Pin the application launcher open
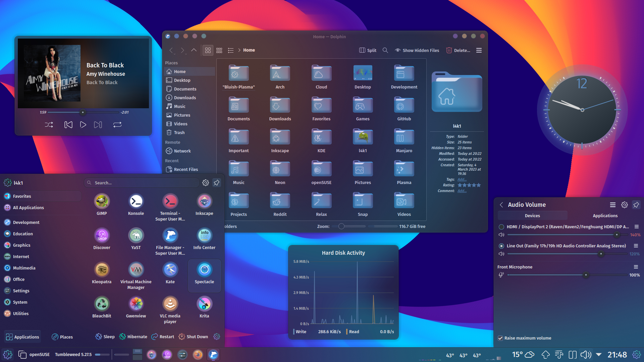This screenshot has height=362, width=644. coord(217,183)
